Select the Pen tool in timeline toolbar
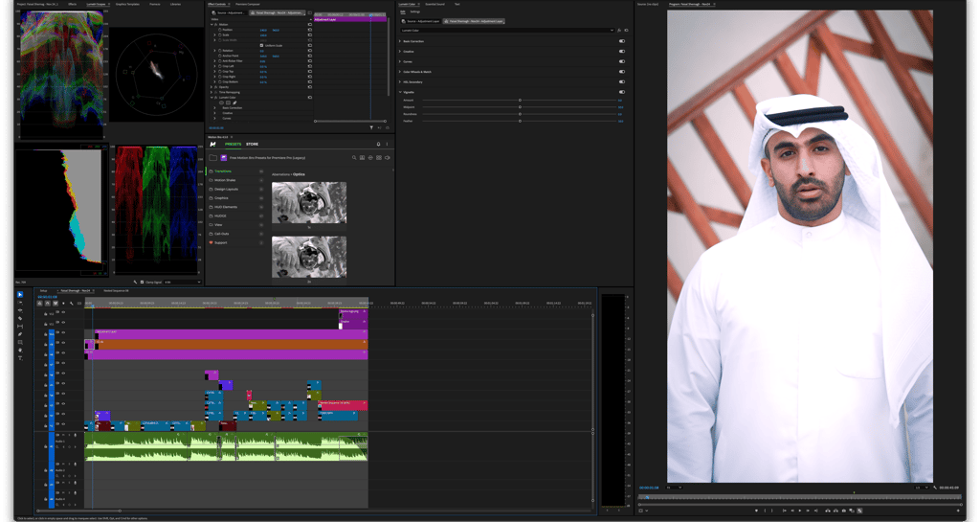Viewport: 980px width, 522px height. pyautogui.click(x=20, y=334)
